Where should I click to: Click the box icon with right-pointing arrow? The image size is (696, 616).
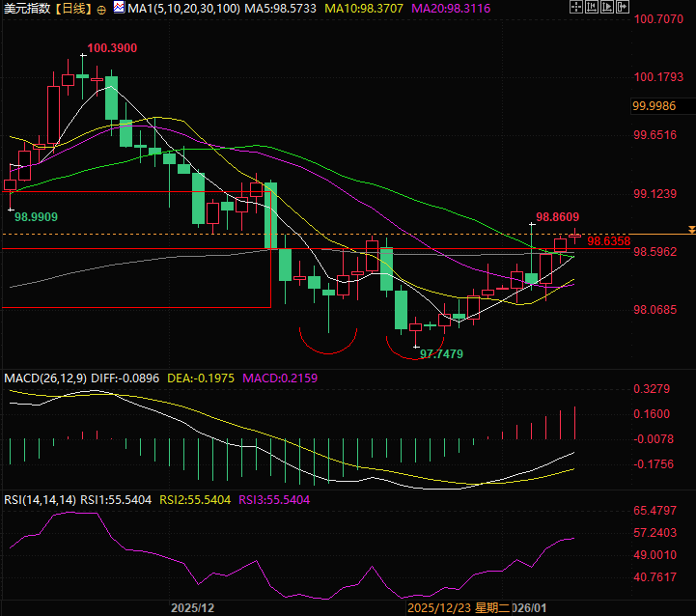623,7
